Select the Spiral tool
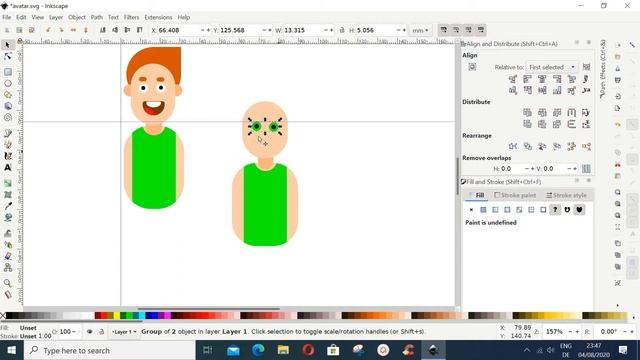 7,118
